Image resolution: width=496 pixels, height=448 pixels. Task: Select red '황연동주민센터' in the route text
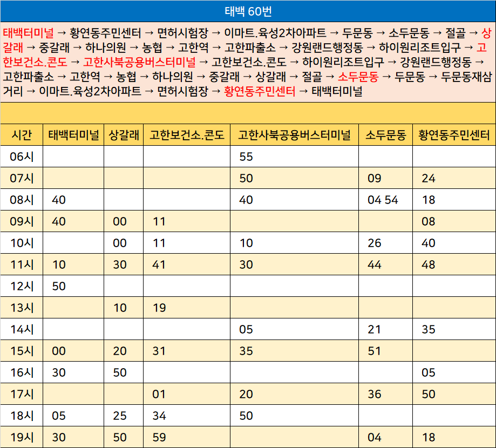coord(260,91)
